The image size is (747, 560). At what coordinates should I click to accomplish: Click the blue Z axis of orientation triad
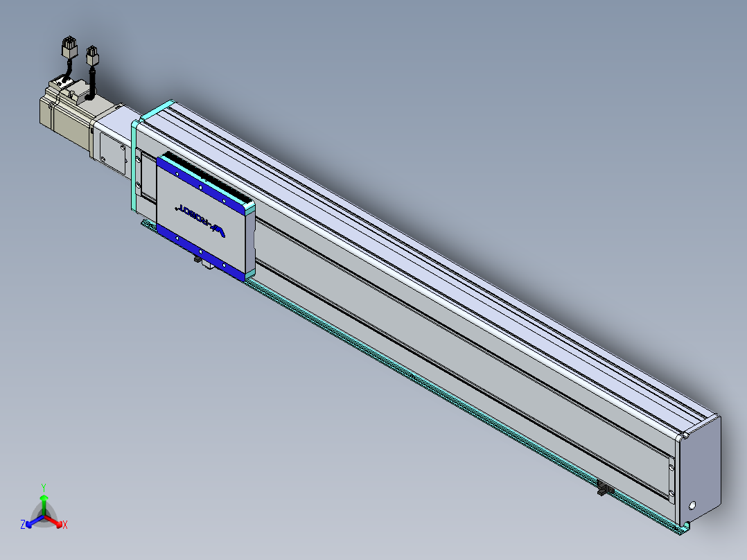pyautogui.click(x=31, y=523)
